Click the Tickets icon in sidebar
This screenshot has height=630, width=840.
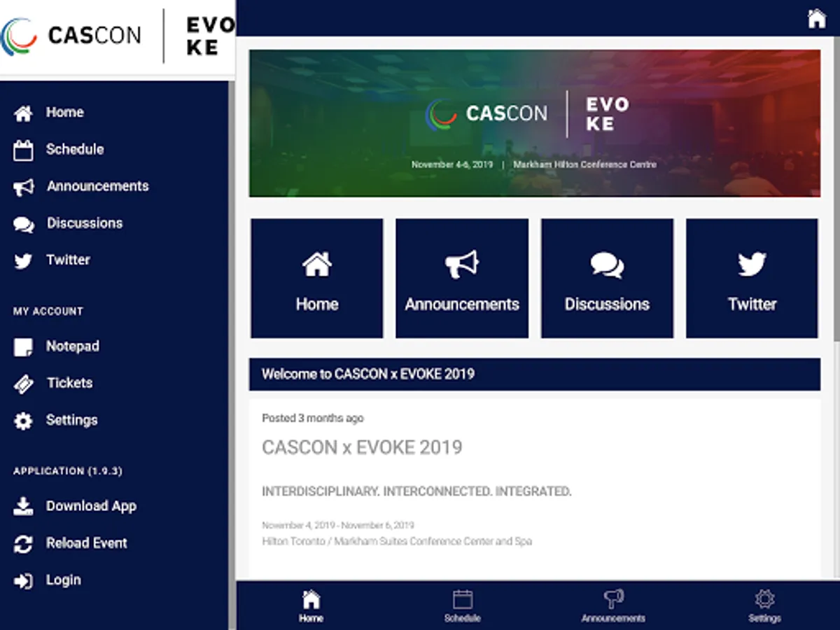[23, 384]
